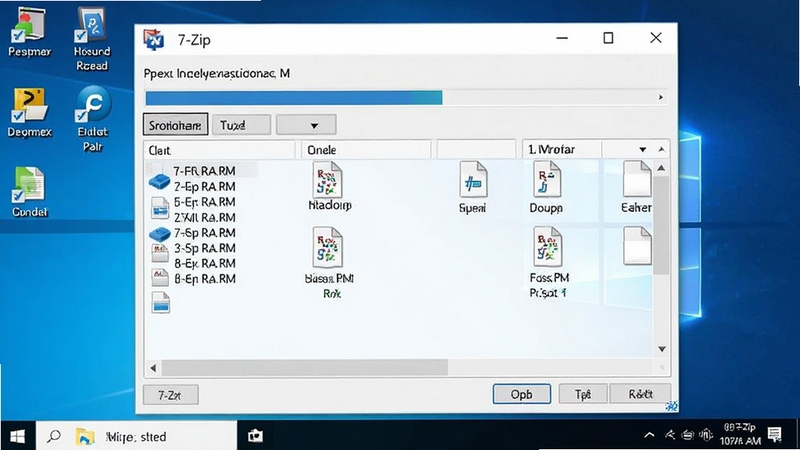800x450 pixels.
Task: Click the taskbar clock showing AM time
Action: 740,434
